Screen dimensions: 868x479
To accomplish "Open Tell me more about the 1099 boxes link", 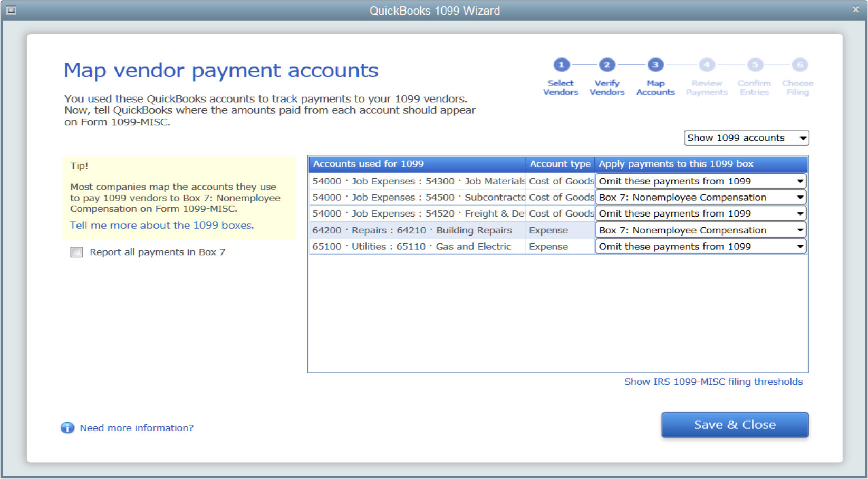I will point(162,225).
